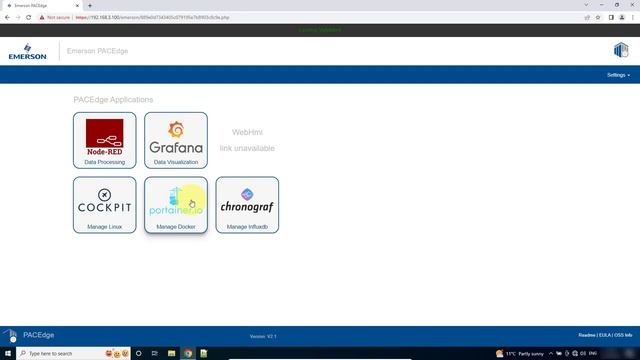640x360 pixels.
Task: Open the Chrome three-dot menu
Action: tap(633, 18)
